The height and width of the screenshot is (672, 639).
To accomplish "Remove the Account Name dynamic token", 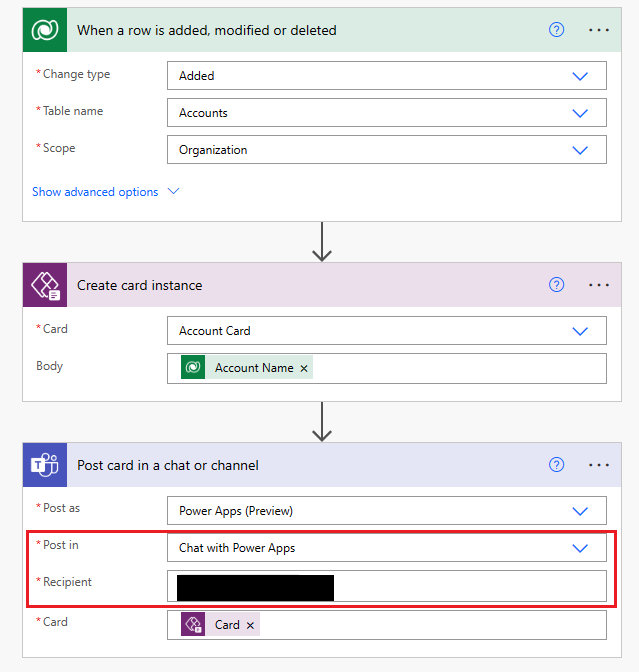I will coord(304,368).
